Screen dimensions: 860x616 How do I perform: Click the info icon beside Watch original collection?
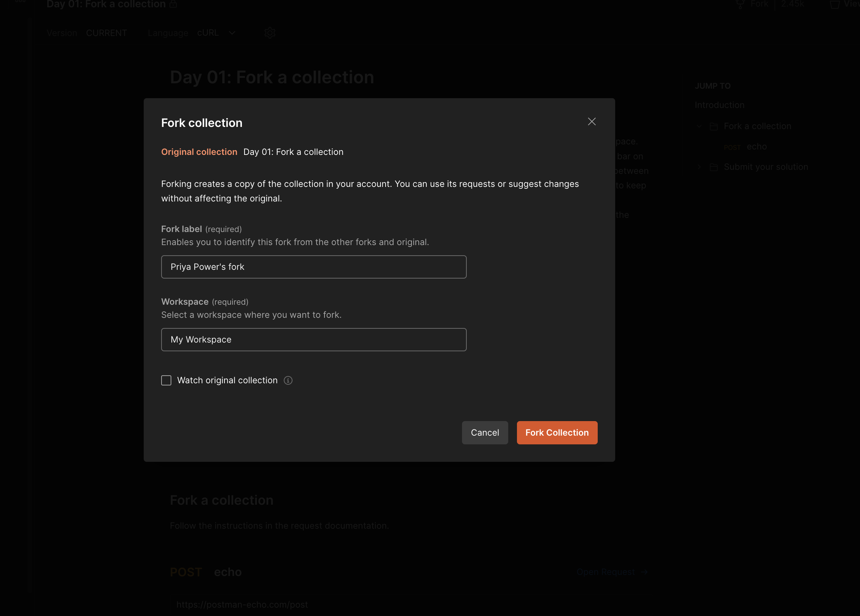(288, 380)
